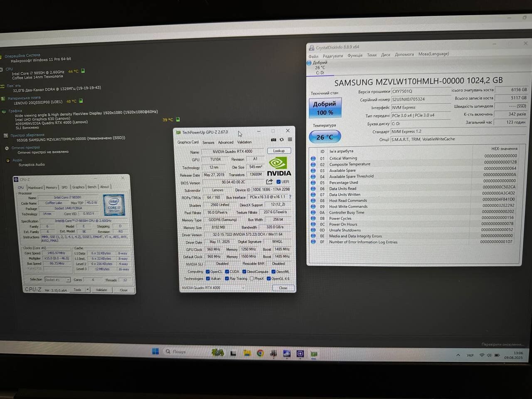The width and height of the screenshot is (532, 399).
Task: Click the BIOS export share icon
Action: tap(269, 182)
